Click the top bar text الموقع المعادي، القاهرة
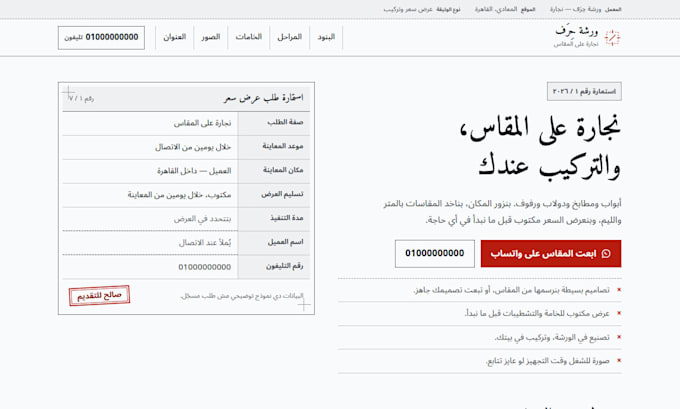 (505, 9)
